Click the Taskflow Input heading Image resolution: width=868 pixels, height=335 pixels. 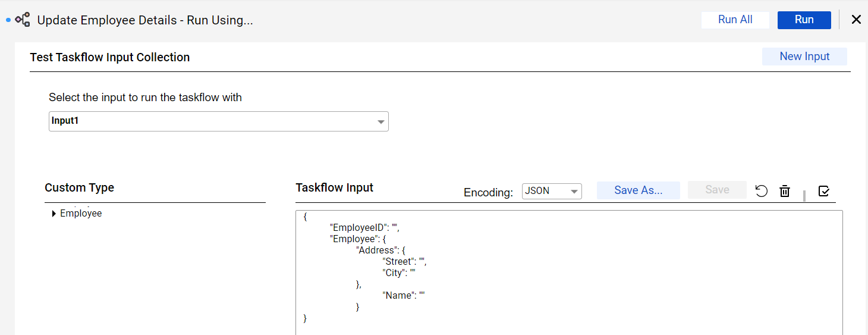335,187
